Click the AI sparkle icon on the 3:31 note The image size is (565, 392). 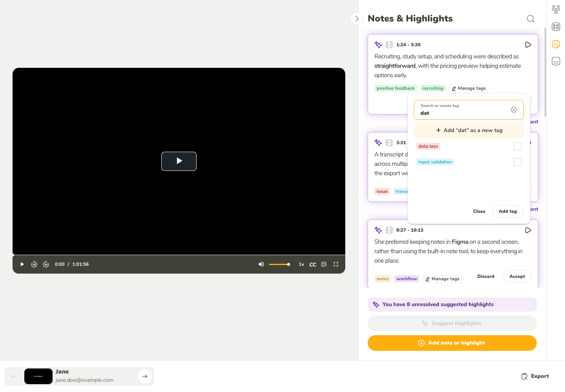coord(378,143)
